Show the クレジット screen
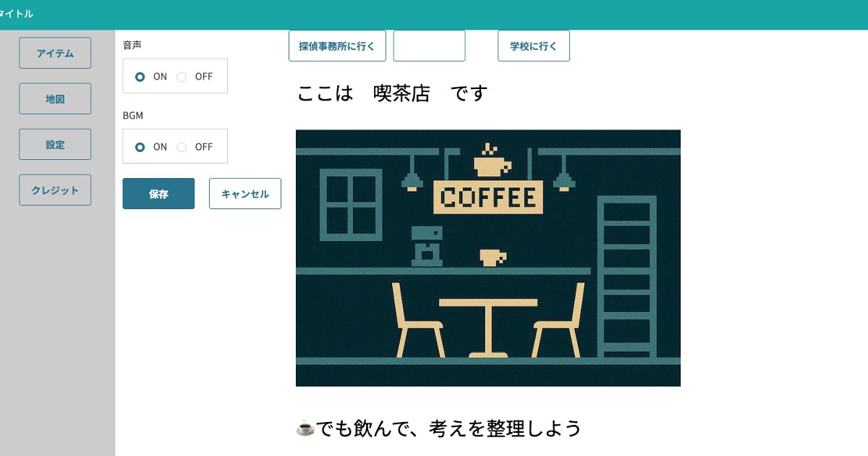868x456 pixels. (55, 190)
